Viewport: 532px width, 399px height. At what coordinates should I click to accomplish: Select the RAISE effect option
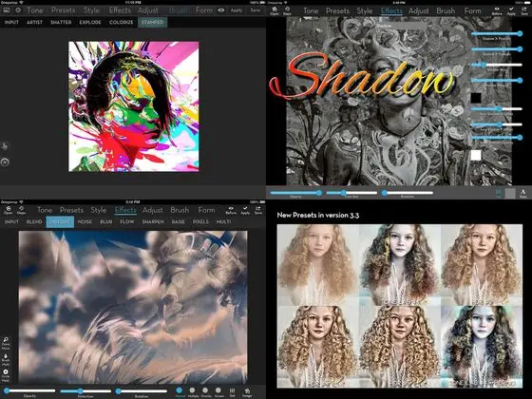(x=179, y=221)
